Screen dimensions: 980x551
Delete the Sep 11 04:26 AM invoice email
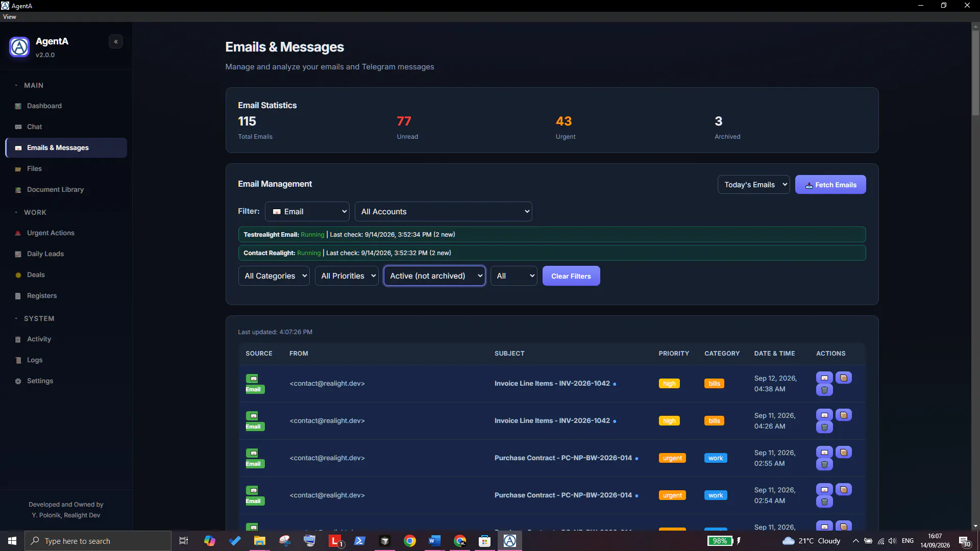coord(824,428)
